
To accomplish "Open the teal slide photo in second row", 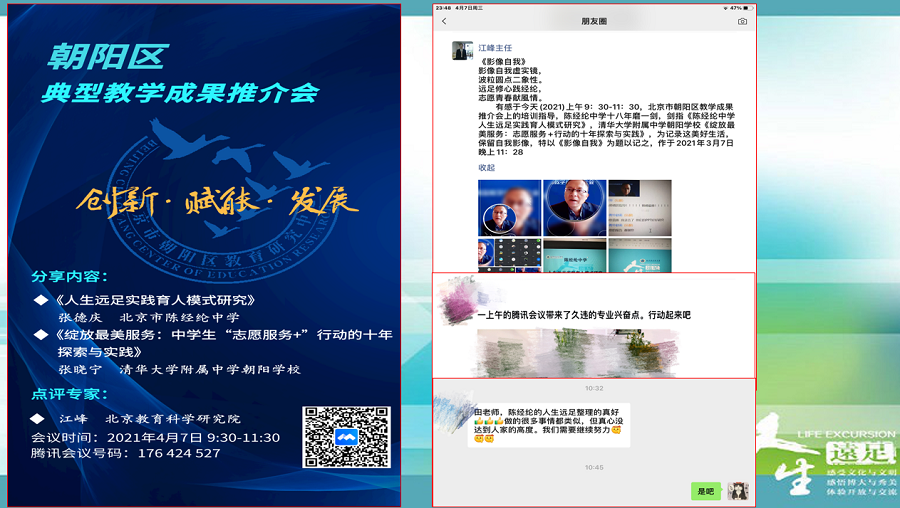I will pos(640,255).
